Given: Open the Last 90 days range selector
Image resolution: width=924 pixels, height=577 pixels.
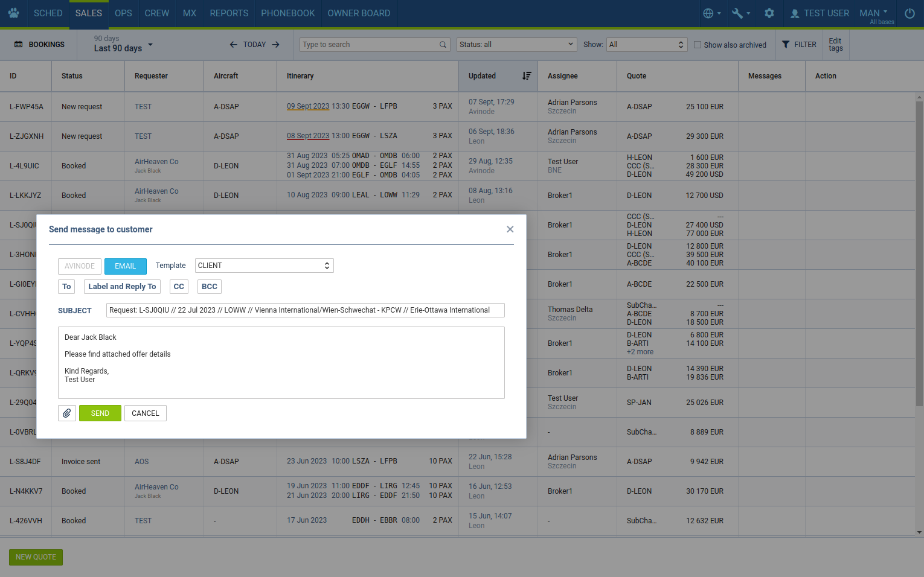Looking at the screenshot, I should [123, 44].
